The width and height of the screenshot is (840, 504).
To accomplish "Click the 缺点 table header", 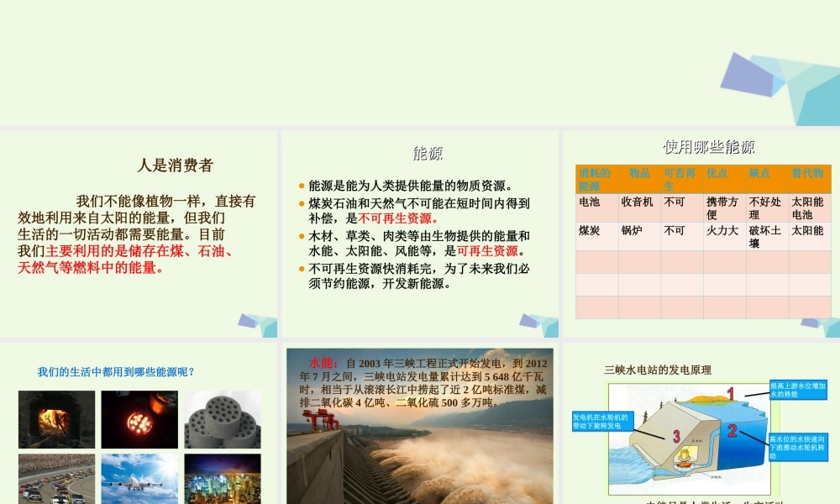I will point(767,180).
